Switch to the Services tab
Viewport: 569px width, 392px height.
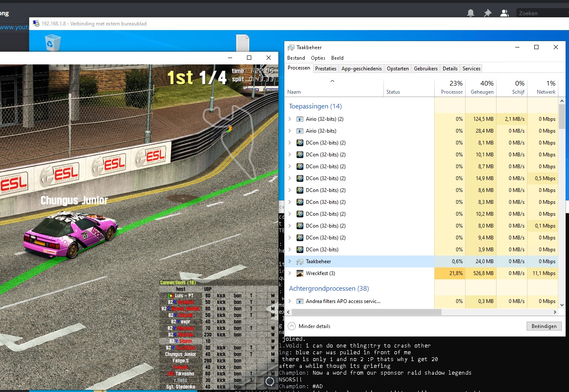[472, 69]
